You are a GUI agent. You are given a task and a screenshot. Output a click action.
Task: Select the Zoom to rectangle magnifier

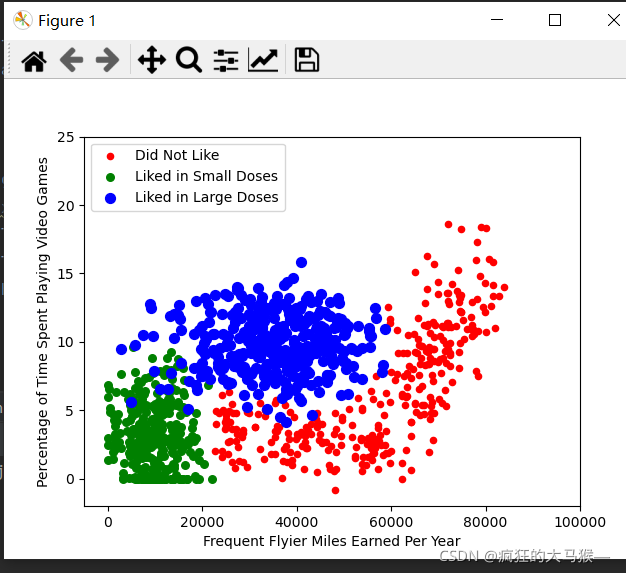(188, 60)
